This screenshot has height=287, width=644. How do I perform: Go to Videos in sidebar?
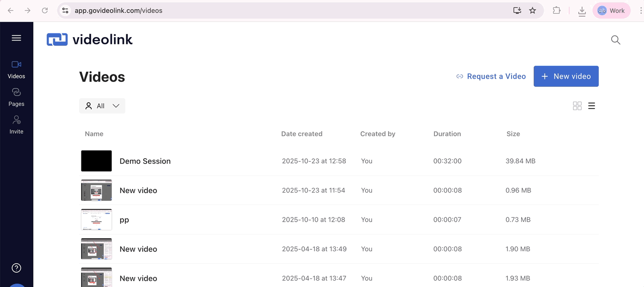point(16,69)
